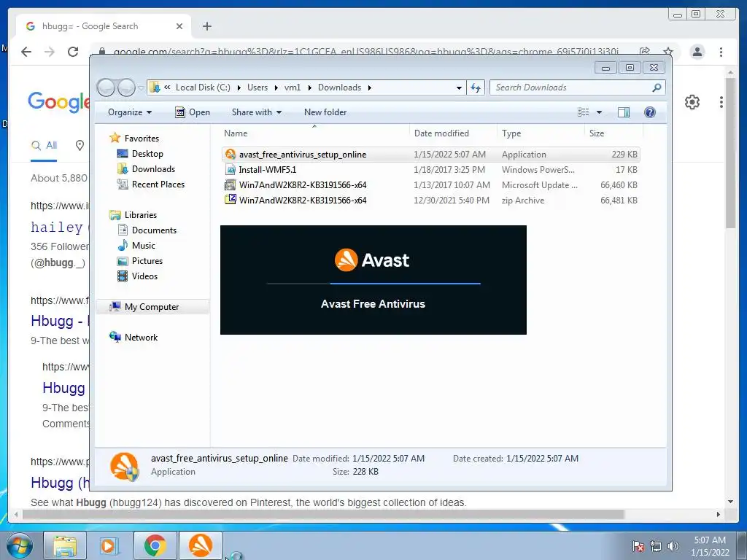This screenshot has width=747, height=560.
Task: Select the All tab in Google results
Action: (44, 146)
